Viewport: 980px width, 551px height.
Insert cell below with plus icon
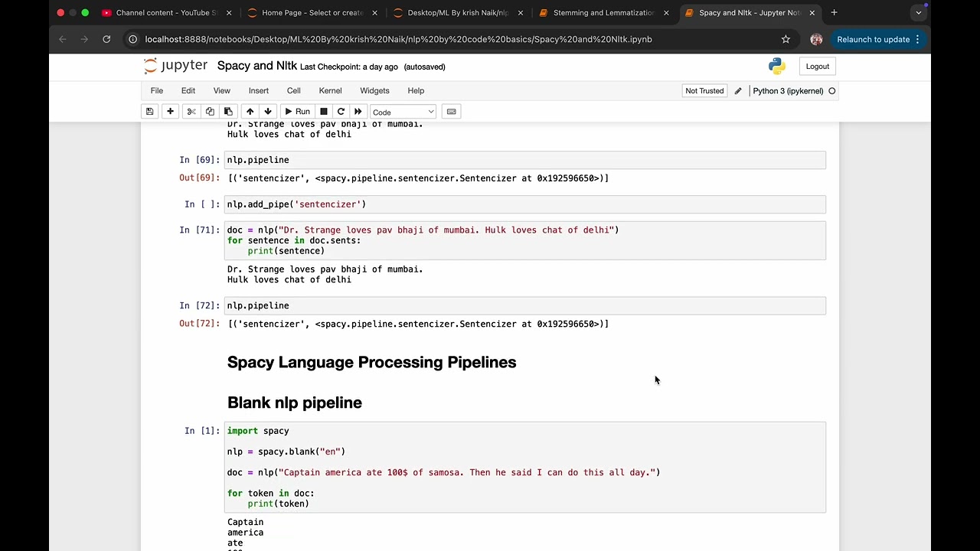tap(170, 112)
